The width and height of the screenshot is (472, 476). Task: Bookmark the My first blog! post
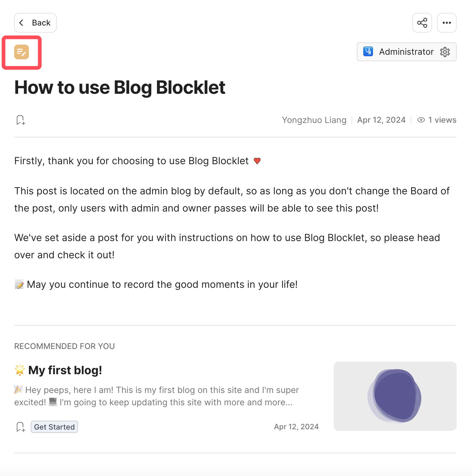[x=21, y=427]
